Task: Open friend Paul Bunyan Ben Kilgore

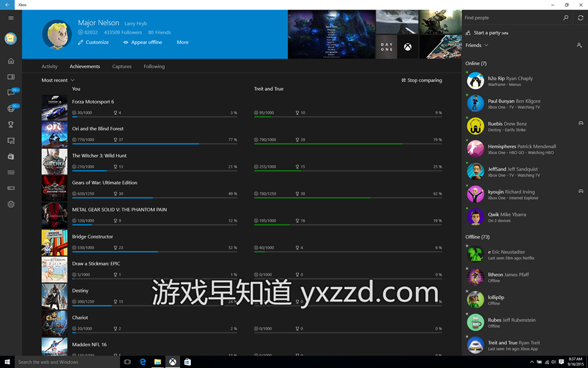Action: coord(525,103)
